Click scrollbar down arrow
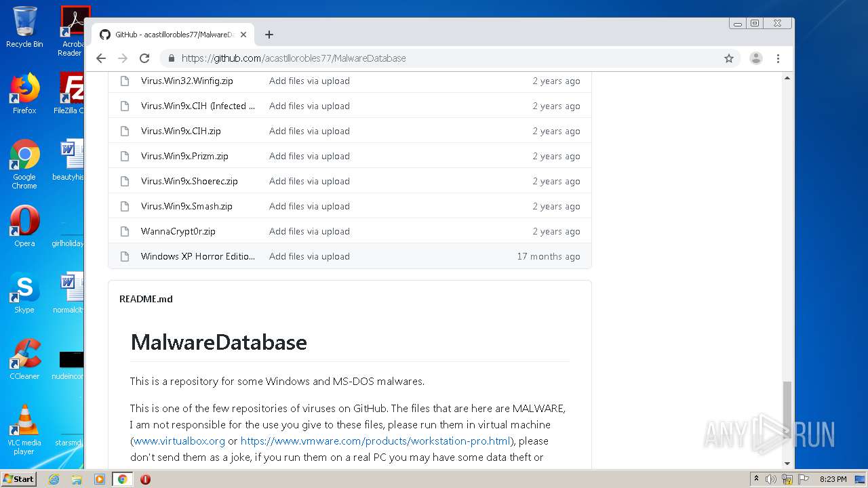 click(787, 464)
